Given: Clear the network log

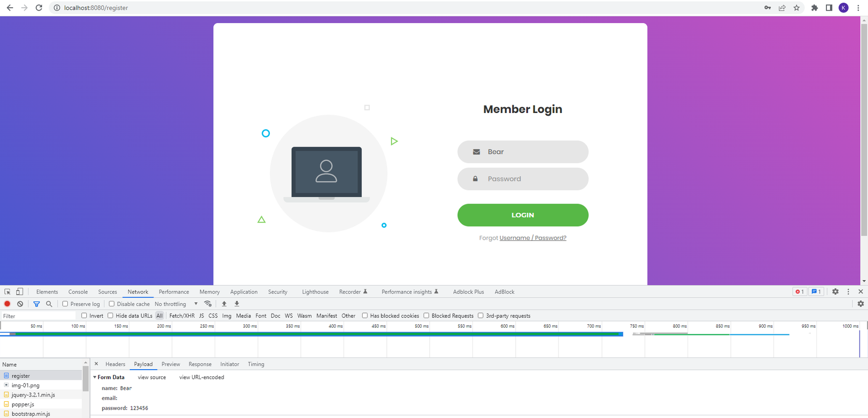Looking at the screenshot, I should click(20, 304).
